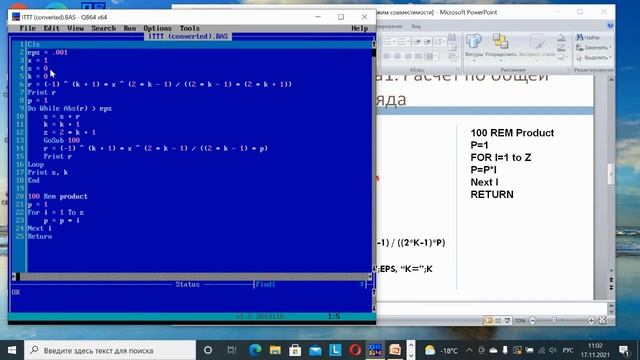This screenshot has height=360, width=640.
Task: Click the previous slide arrow in PowerPoint
Action: [611, 280]
